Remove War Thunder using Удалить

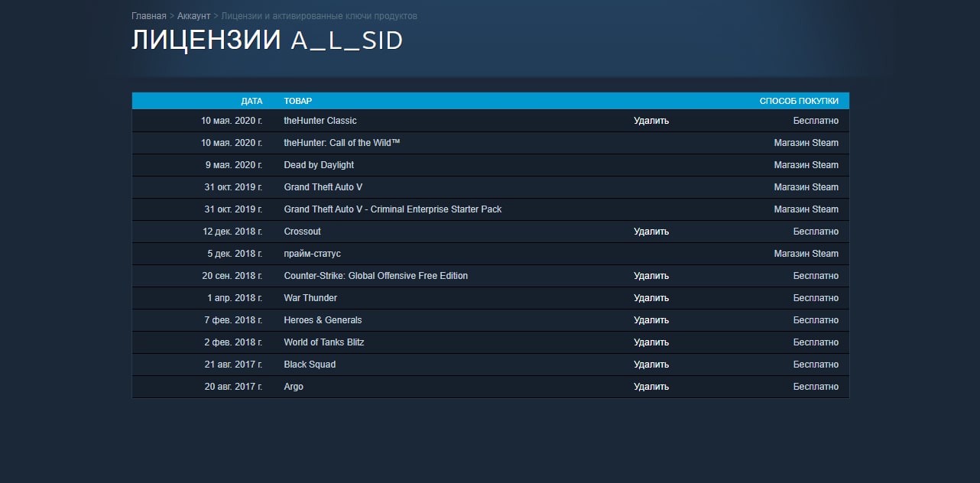[x=651, y=298]
